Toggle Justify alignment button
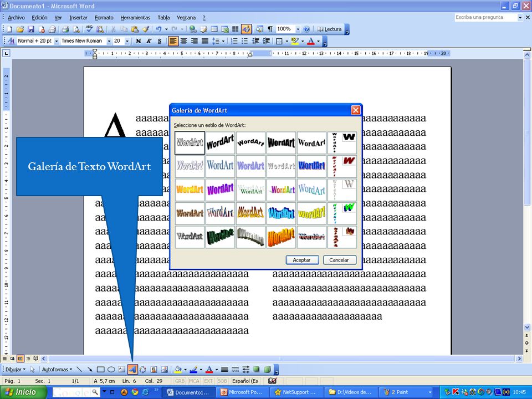The image size is (532, 399). click(x=205, y=42)
